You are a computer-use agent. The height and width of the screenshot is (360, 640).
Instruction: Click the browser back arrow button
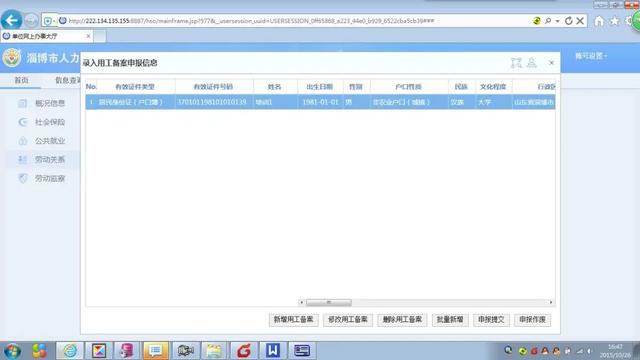(x=11, y=20)
